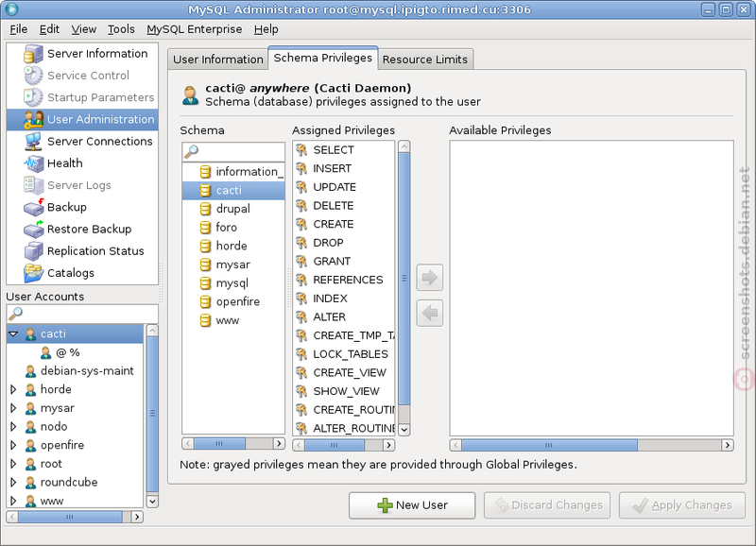The image size is (756, 546).
Task: Click the user accounts search field
Action: click(x=82, y=314)
